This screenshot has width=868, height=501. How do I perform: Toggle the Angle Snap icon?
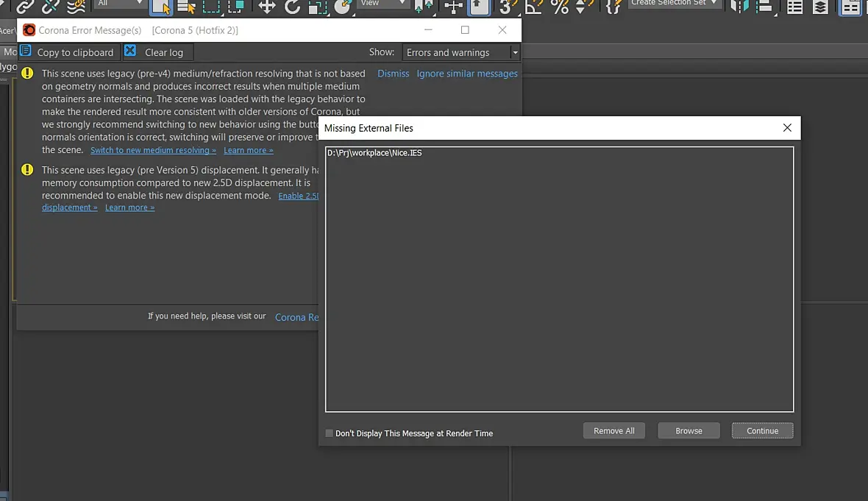click(x=533, y=7)
